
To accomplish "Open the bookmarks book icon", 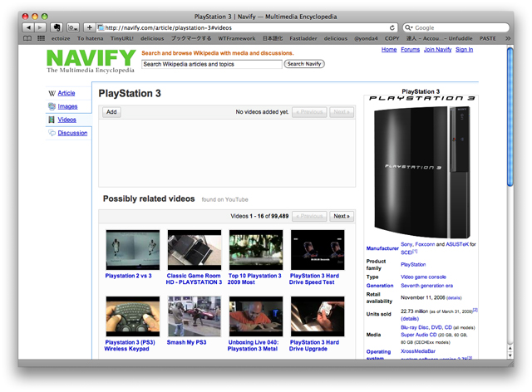I will [27, 38].
